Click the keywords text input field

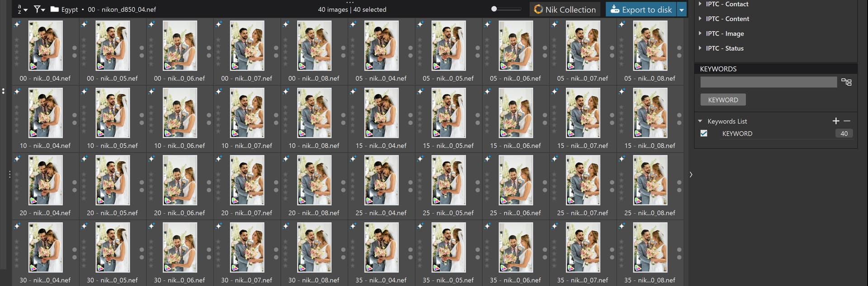[768, 82]
